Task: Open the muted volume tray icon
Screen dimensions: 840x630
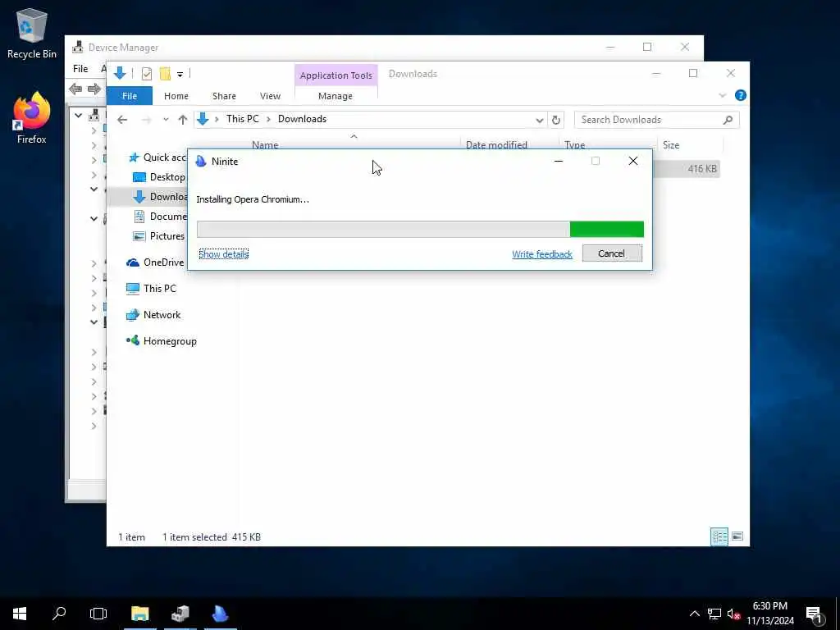Action: pyautogui.click(x=733, y=614)
